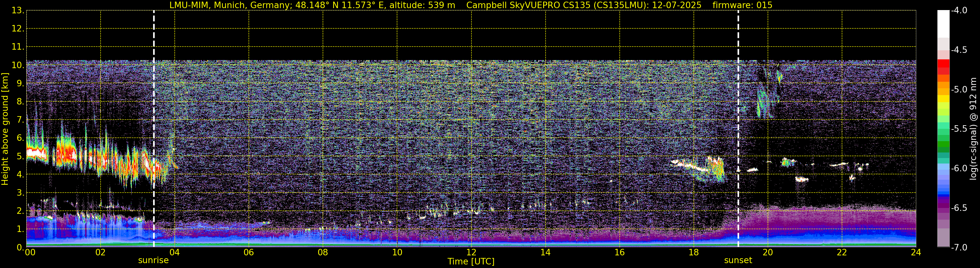This screenshot has width=980, height=268.
Task: Click the "13." height axis tick label
Action: pos(18,11)
